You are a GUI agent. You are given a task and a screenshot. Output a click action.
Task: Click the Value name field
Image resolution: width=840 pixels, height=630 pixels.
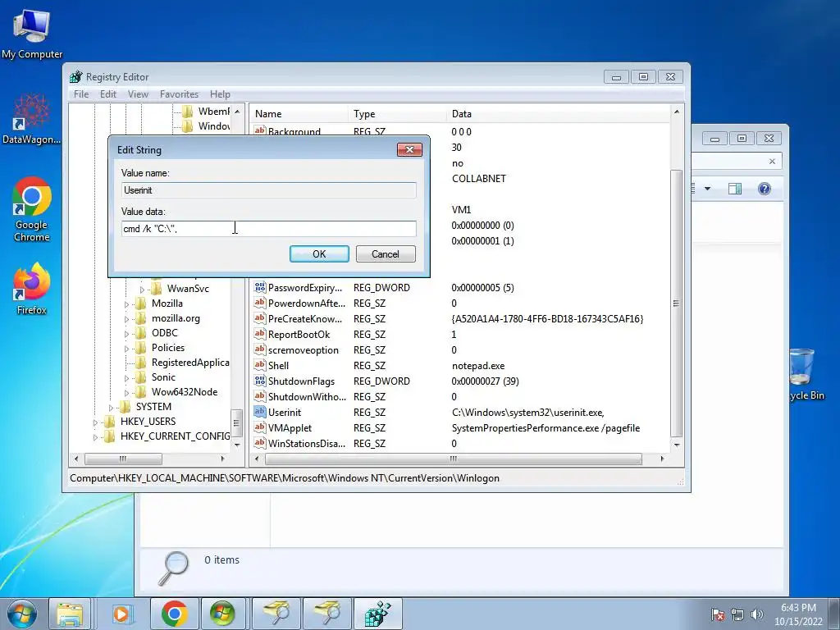coord(269,190)
